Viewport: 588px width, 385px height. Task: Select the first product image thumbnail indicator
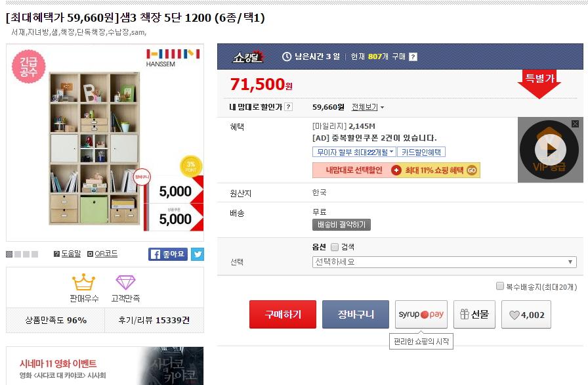tap(9, 254)
